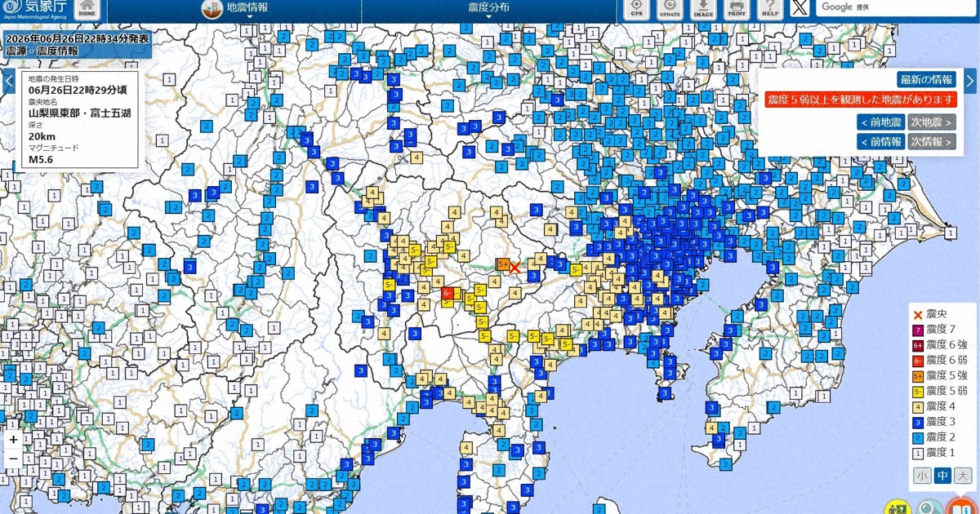Image resolution: width=980 pixels, height=514 pixels.
Task: Open the HELP question mark icon
Action: 769,9
